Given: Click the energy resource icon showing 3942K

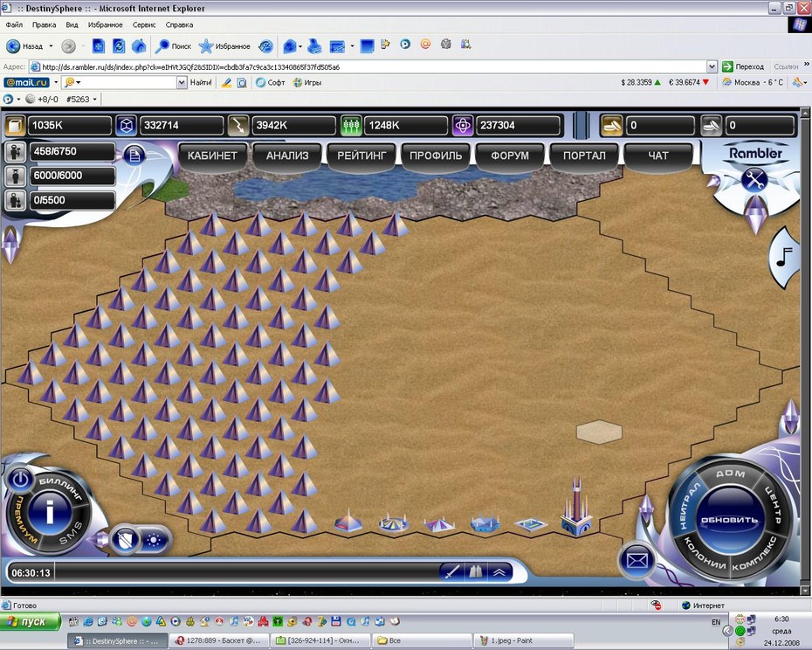Looking at the screenshot, I should click(x=238, y=126).
